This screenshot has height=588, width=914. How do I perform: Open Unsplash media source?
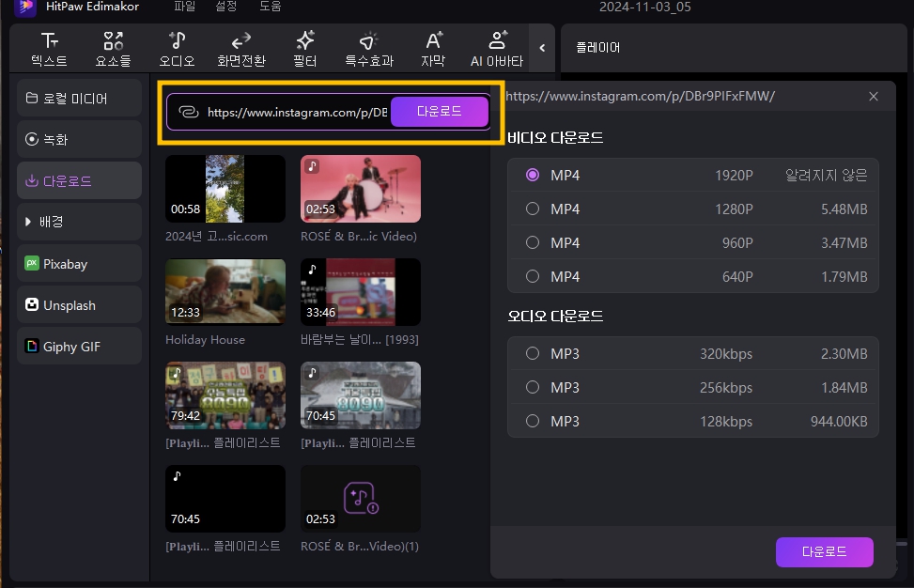[79, 304]
